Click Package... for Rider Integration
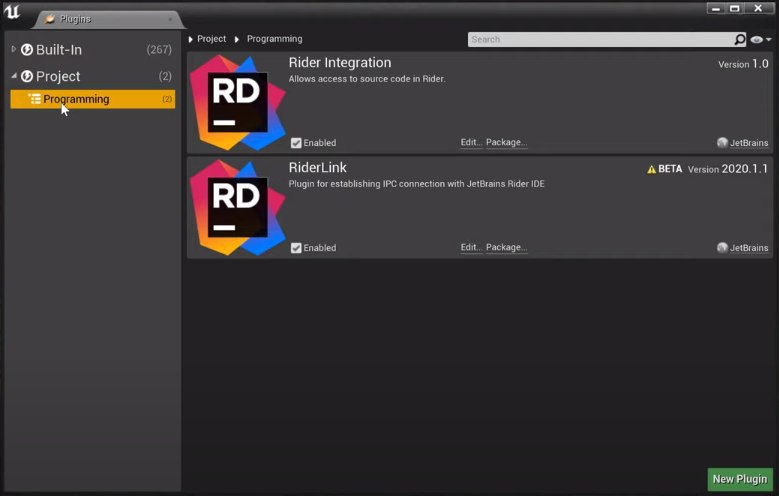 (x=506, y=142)
